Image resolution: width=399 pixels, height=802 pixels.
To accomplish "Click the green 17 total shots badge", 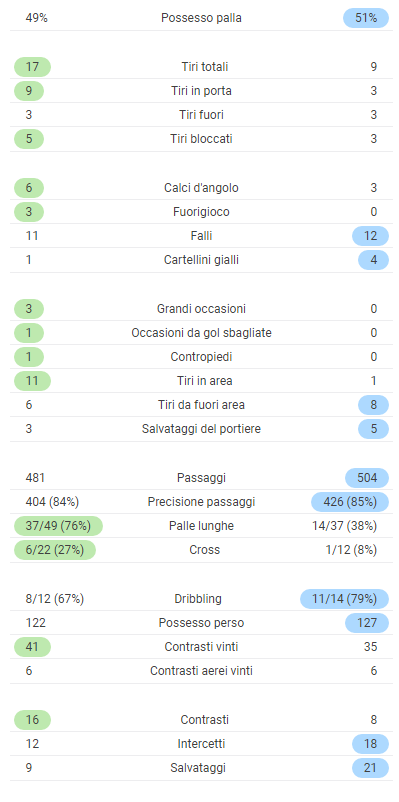I will [32, 66].
